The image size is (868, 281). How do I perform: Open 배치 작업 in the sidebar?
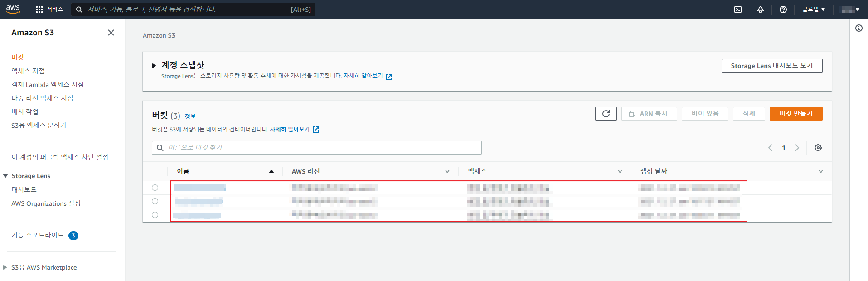point(25,111)
